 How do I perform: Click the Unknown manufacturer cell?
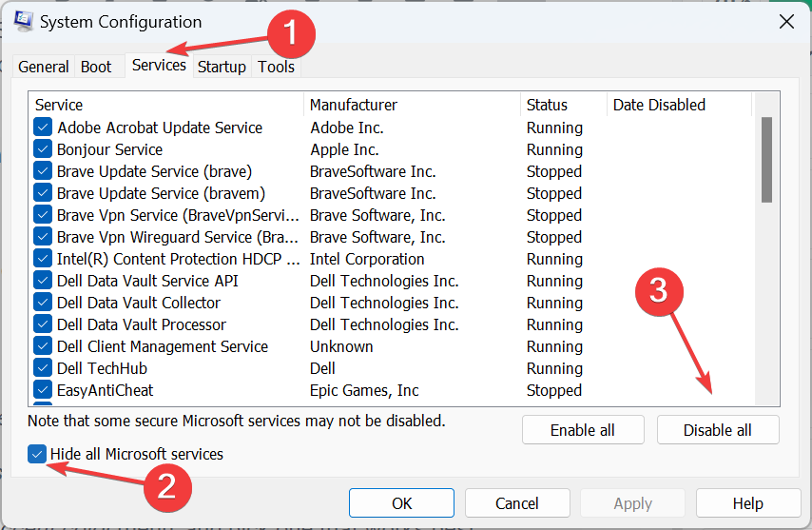341,346
